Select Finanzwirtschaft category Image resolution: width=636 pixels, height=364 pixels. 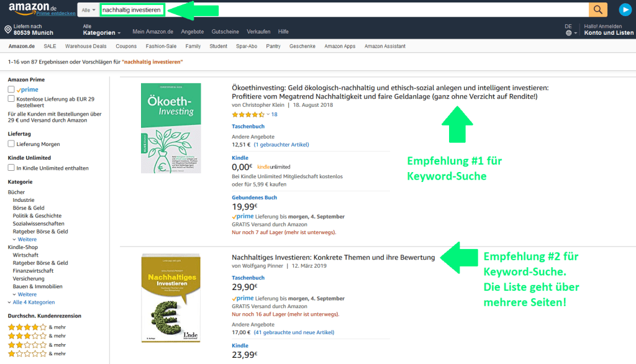pyautogui.click(x=33, y=271)
